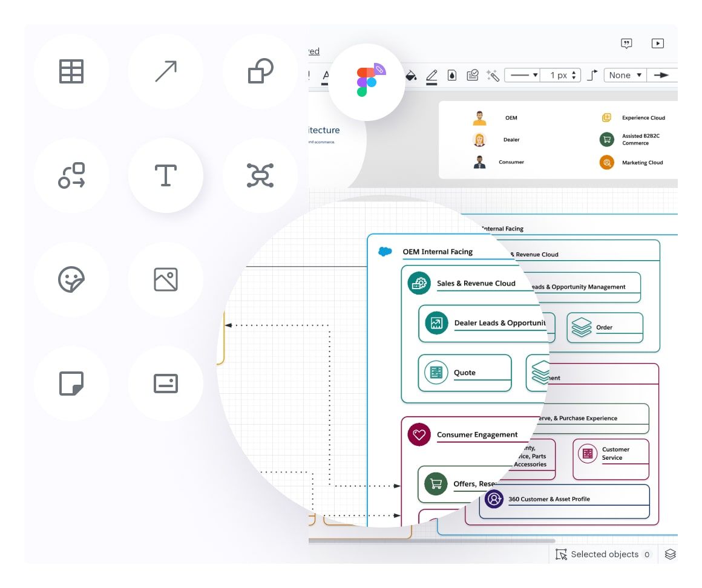Select the Quote box in diagram
Image resolution: width=702 pixels, height=588 pixels.
(465, 373)
